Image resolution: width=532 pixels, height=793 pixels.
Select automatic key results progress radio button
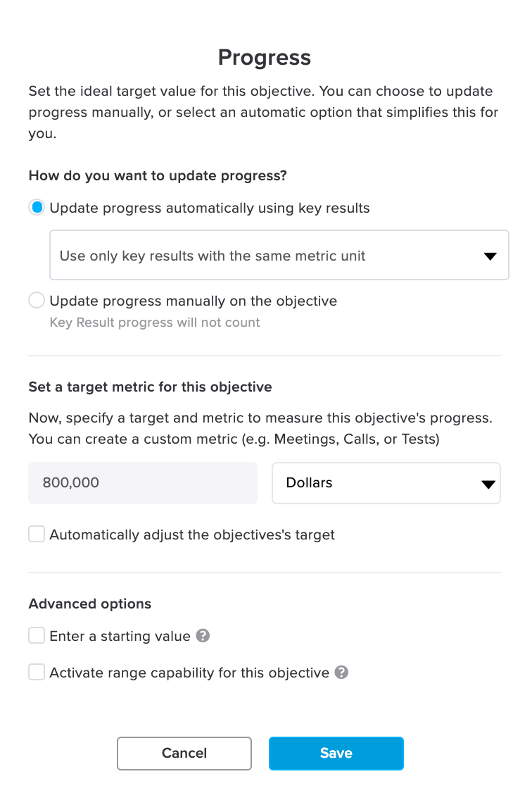coord(37,207)
